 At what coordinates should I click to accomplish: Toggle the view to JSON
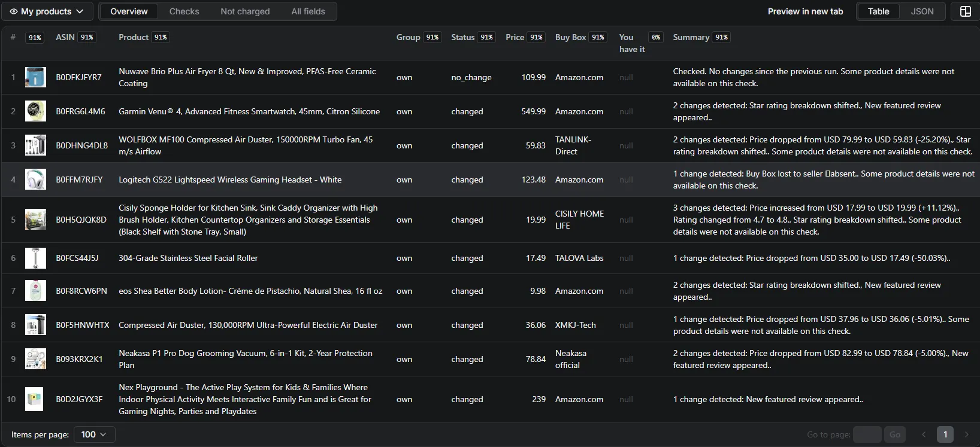[x=922, y=11]
